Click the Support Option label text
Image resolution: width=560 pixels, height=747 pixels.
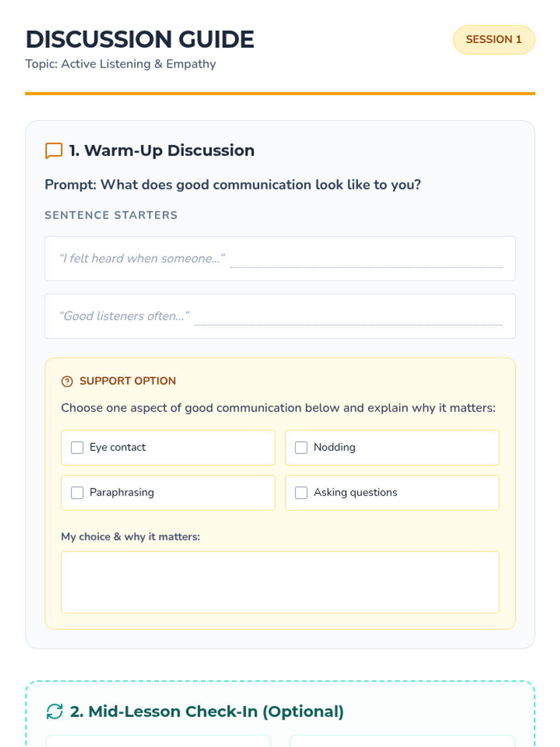[x=128, y=381]
